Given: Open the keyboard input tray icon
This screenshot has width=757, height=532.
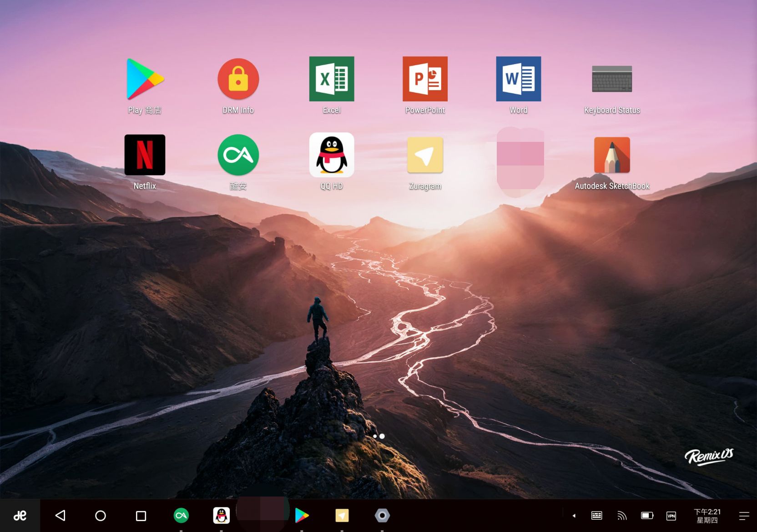Looking at the screenshot, I should (x=596, y=516).
